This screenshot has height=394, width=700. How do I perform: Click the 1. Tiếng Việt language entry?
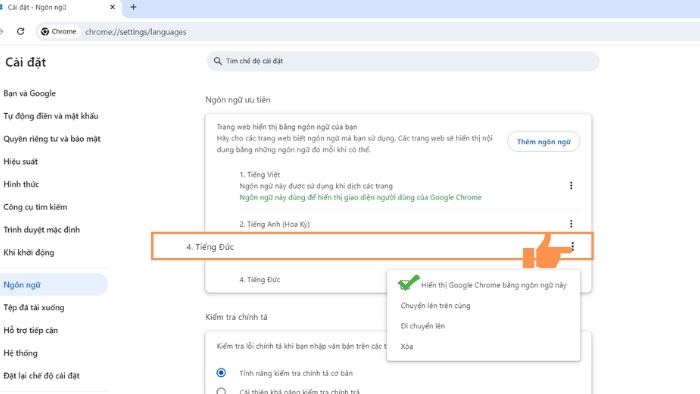[x=259, y=174]
